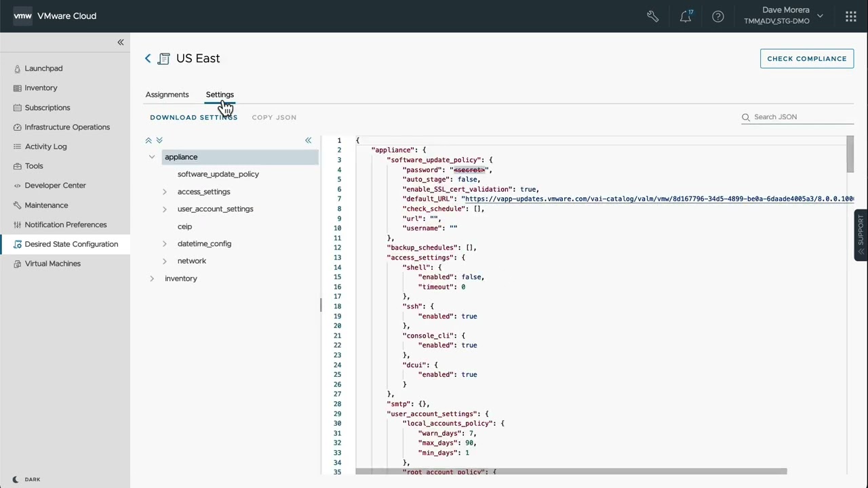Click the Infrastructure Operations icon
868x488 pixels.
pos(17,127)
